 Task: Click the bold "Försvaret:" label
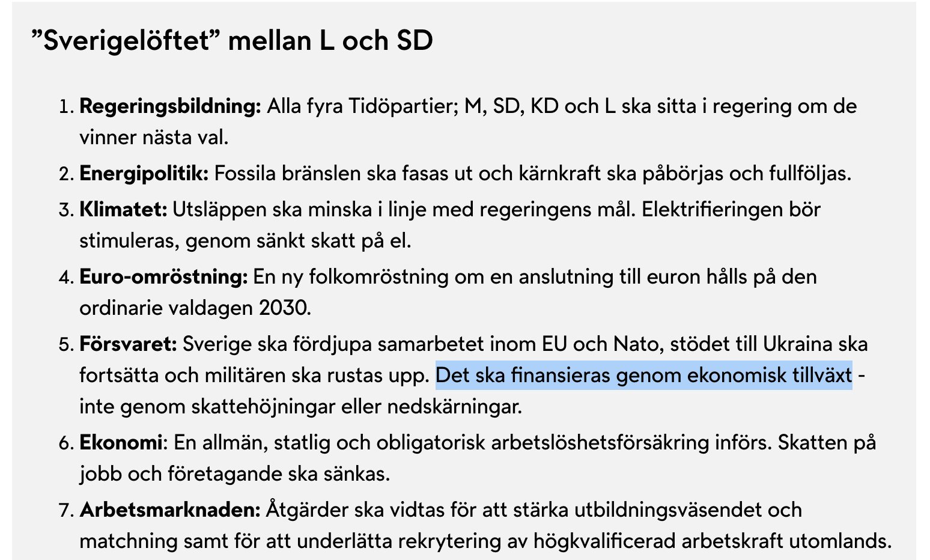(129, 344)
